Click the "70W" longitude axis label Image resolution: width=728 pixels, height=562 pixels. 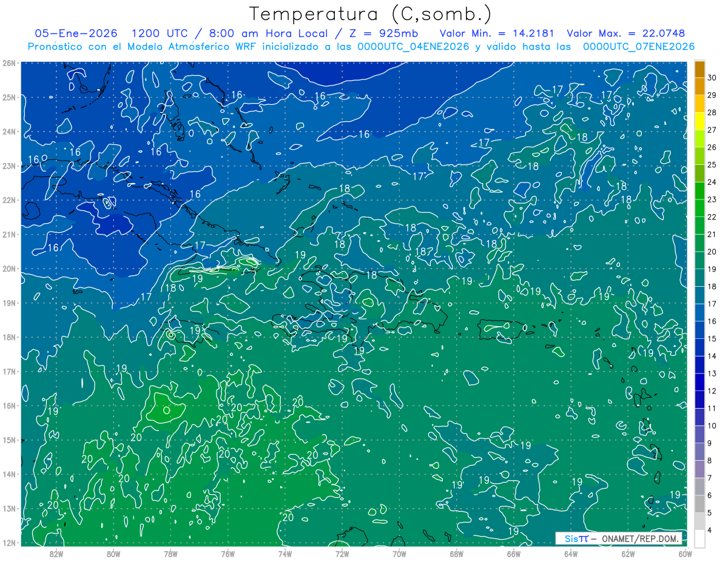[399, 554]
